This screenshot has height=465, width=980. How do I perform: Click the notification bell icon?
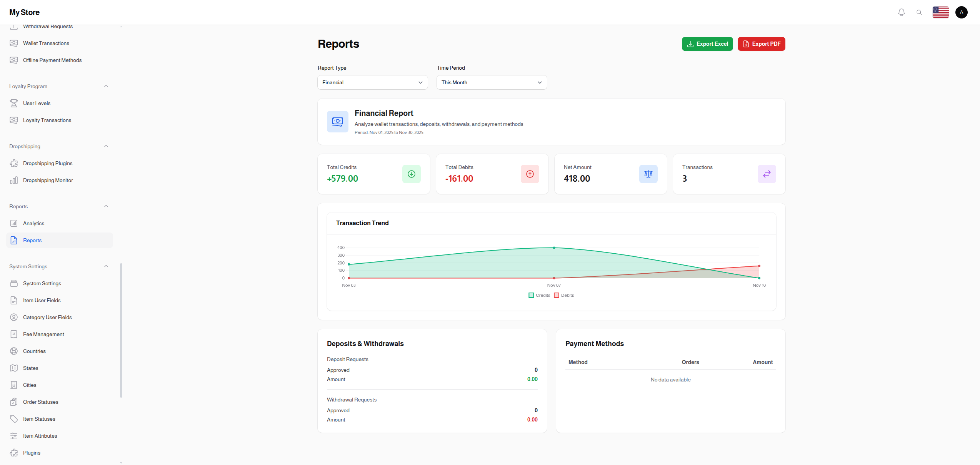901,12
